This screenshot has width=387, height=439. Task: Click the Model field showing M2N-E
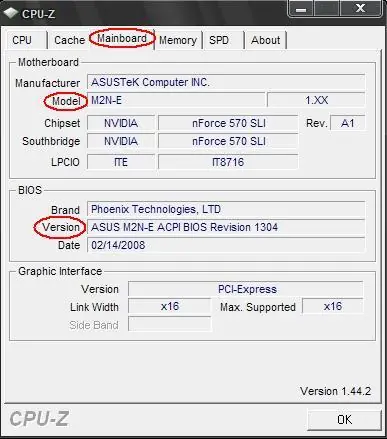click(176, 100)
